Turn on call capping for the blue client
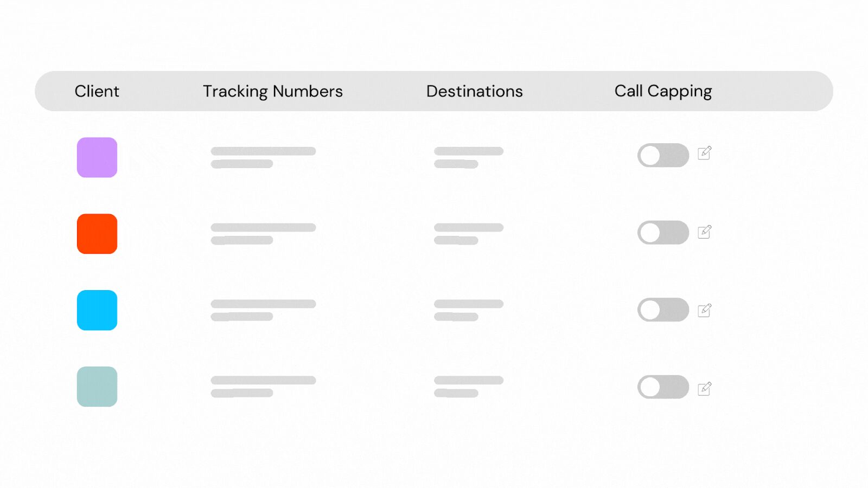 [x=662, y=310]
